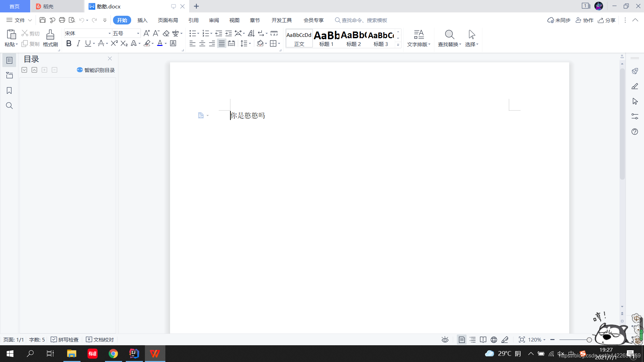
Task: Switch to web layout view
Action: point(494,340)
